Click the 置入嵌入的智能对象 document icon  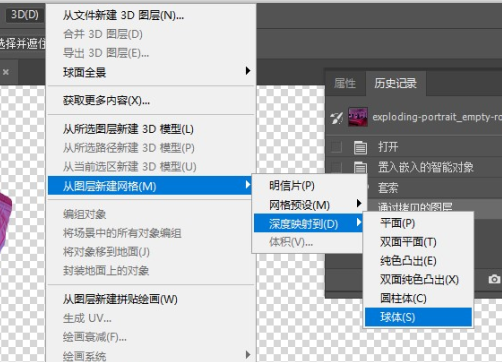pos(360,167)
